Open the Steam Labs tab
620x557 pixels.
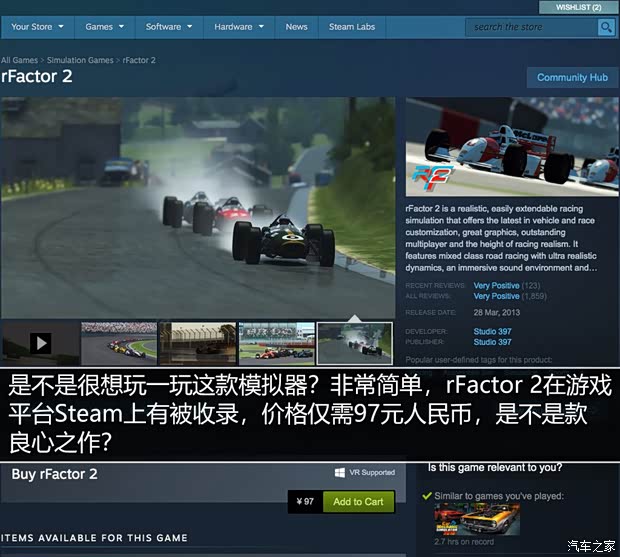click(x=352, y=27)
